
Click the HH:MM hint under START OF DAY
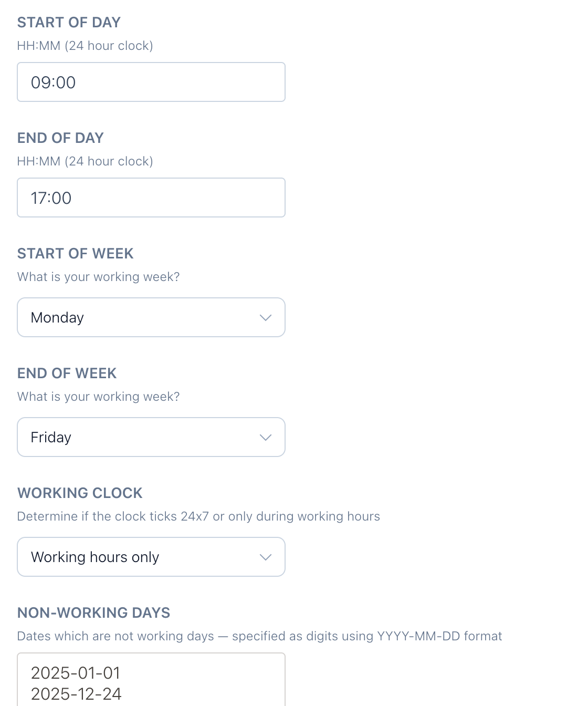click(85, 46)
